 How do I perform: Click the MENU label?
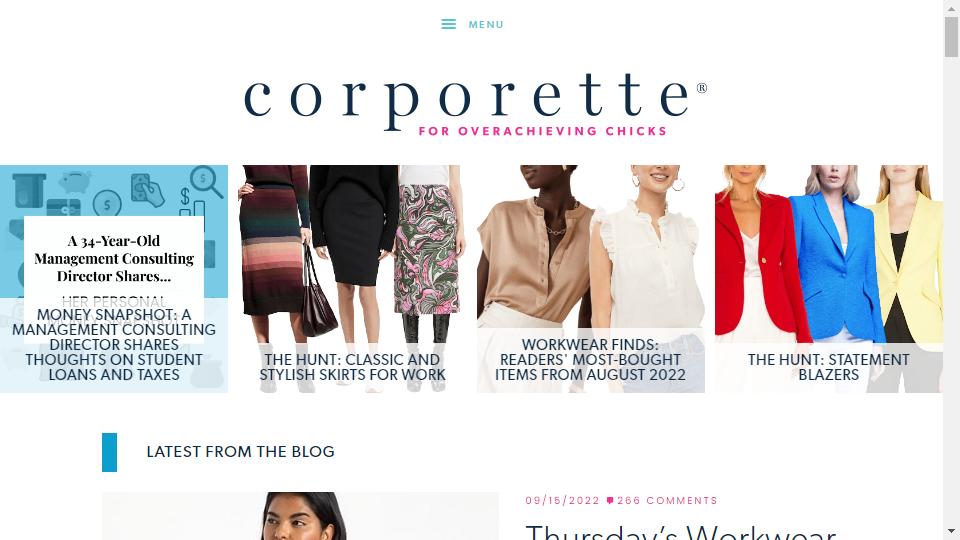(486, 24)
